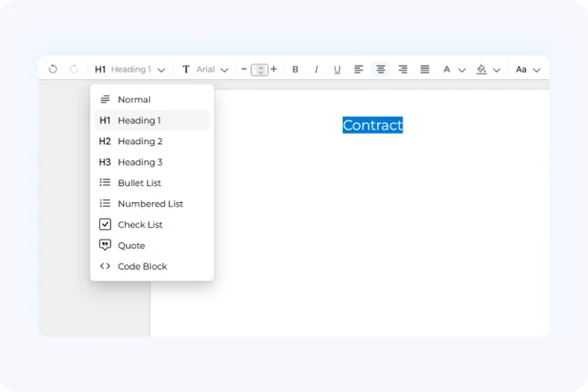
Task: Expand the Aa text case dropdown
Action: [528, 70]
